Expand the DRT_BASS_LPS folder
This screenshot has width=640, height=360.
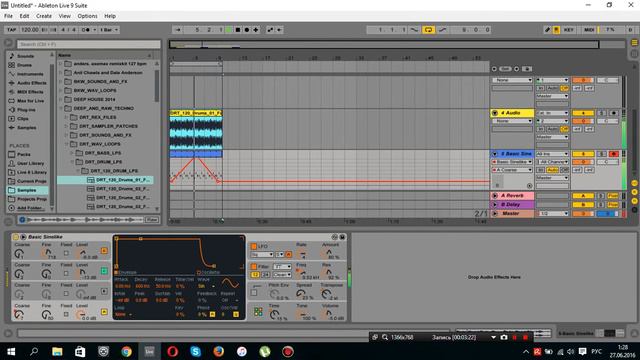point(72,153)
